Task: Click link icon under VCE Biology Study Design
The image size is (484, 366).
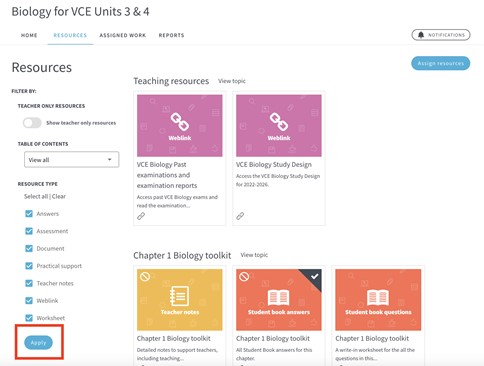Action: tap(240, 216)
